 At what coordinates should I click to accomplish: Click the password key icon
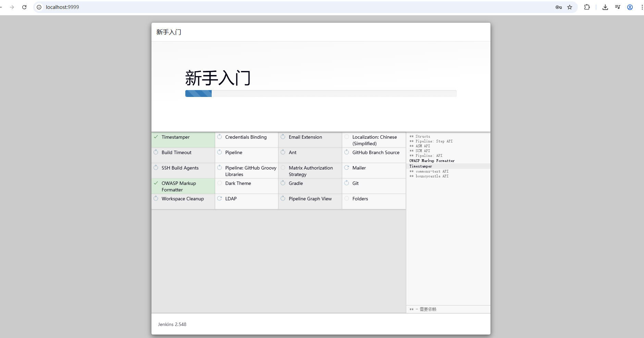point(558,7)
